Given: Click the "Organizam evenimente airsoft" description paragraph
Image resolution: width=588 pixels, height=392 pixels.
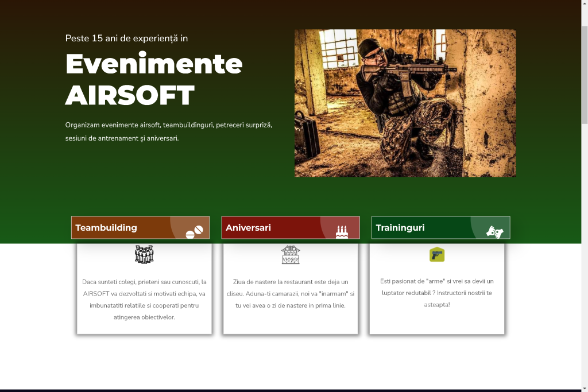Looking at the screenshot, I should [x=168, y=131].
